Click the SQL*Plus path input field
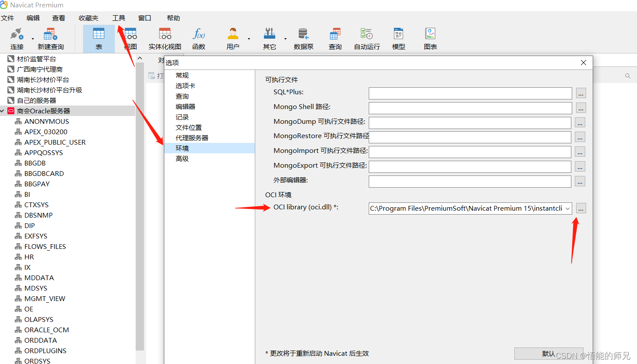The image size is (637, 364). [x=470, y=93]
